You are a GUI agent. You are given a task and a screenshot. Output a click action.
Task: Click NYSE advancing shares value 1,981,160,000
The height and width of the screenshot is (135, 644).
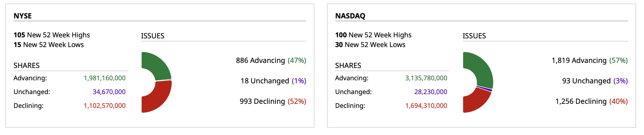coord(105,78)
